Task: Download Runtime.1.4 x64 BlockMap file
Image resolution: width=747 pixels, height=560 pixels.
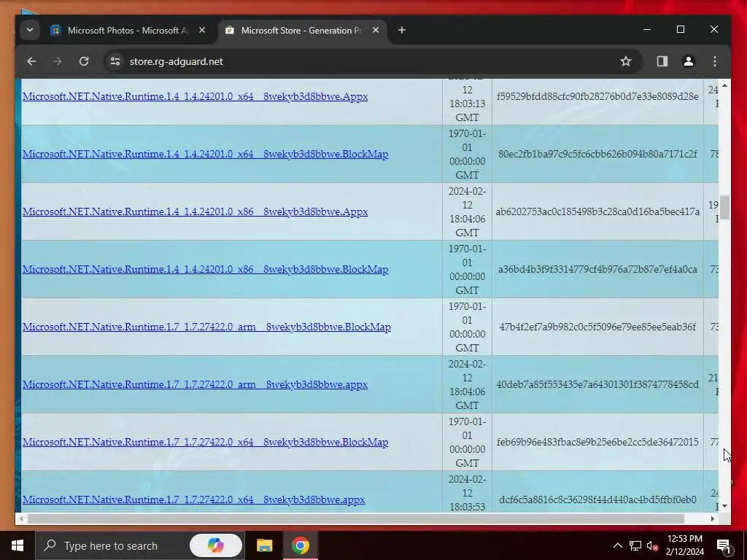Action: [x=205, y=155]
